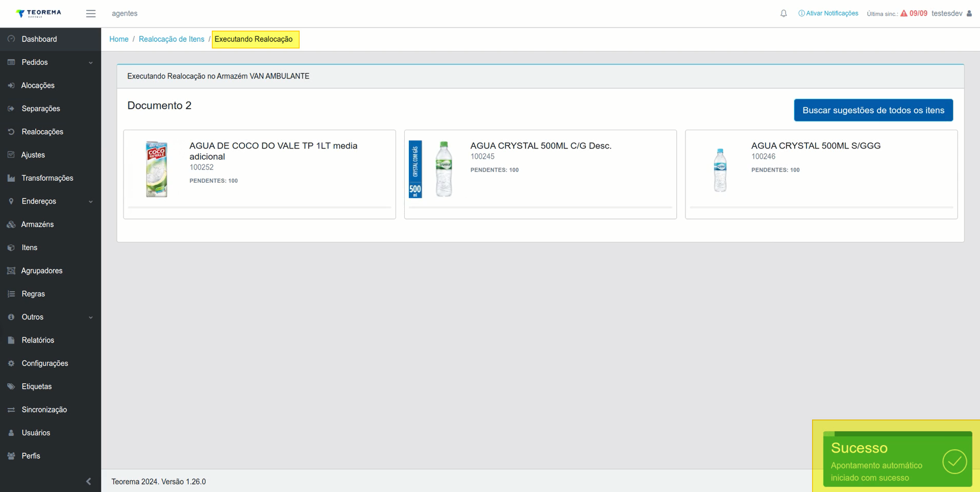Click the Usuários person icon
Screen dimensions: 980x492
tap(11, 433)
